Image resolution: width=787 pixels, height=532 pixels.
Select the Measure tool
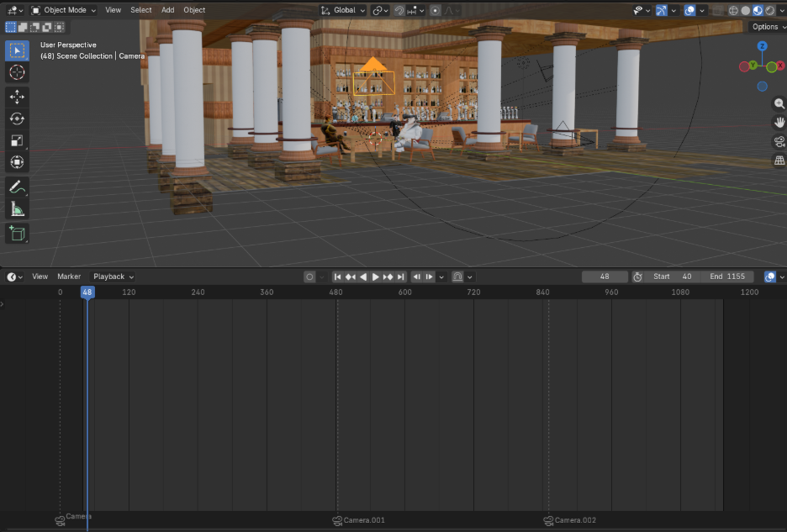(x=17, y=209)
